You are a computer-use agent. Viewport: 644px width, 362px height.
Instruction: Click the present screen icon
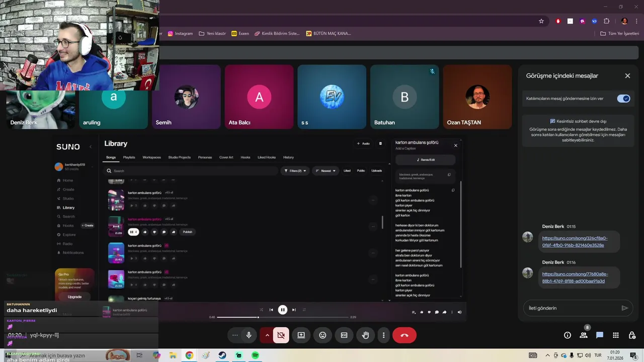point(301,335)
